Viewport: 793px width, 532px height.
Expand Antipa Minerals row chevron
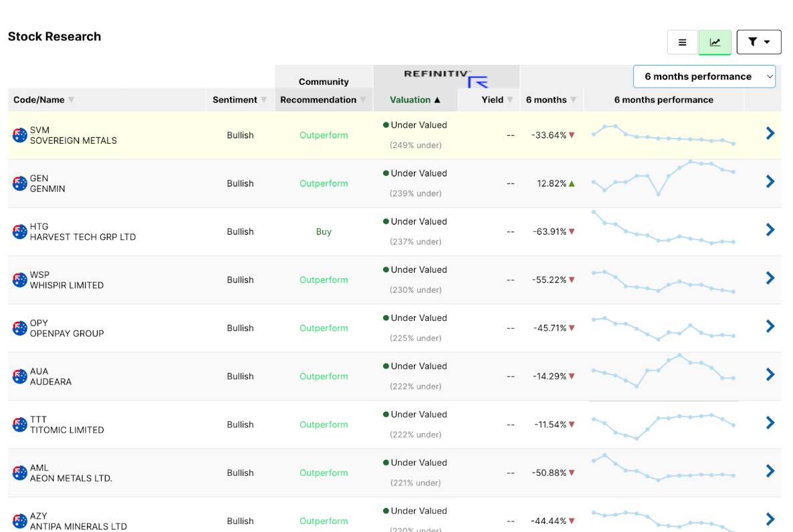click(x=770, y=519)
